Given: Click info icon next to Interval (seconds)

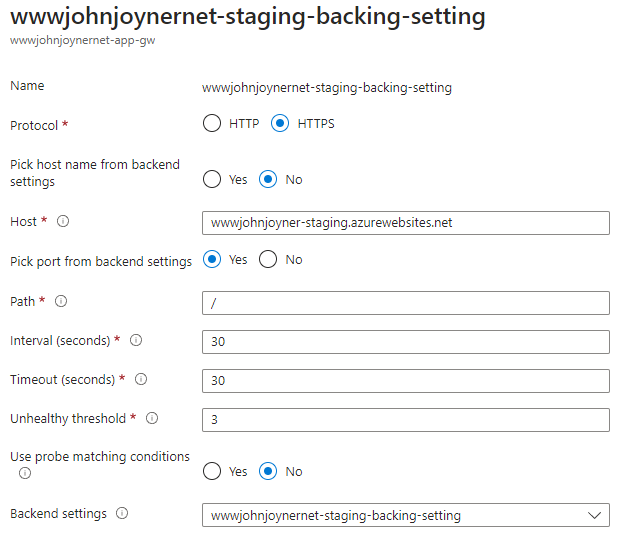Looking at the screenshot, I should point(136,340).
